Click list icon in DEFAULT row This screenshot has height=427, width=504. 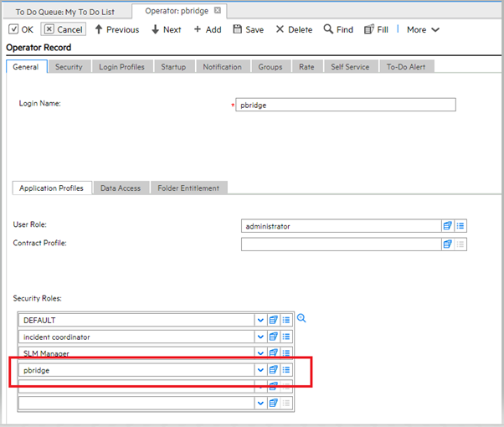click(x=286, y=320)
